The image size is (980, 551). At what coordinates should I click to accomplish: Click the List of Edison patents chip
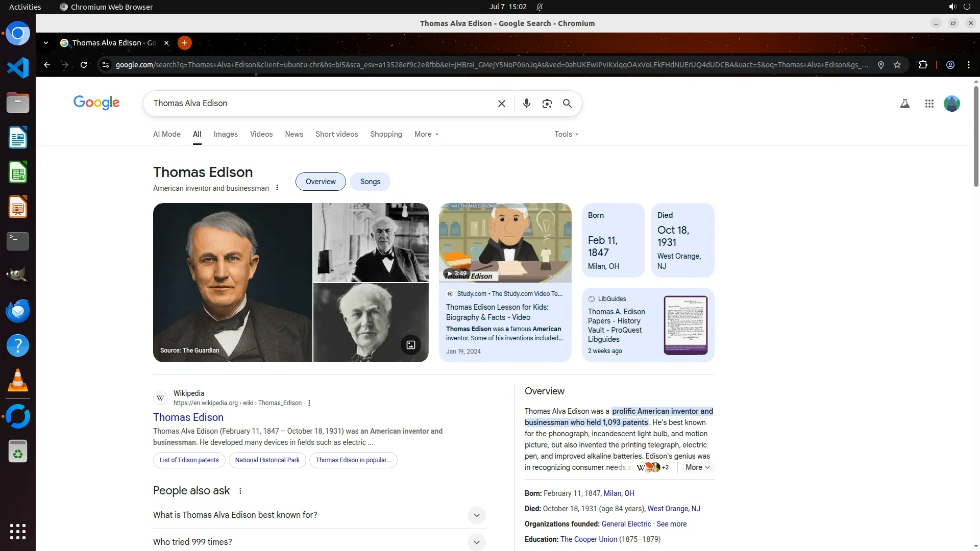coord(189,460)
